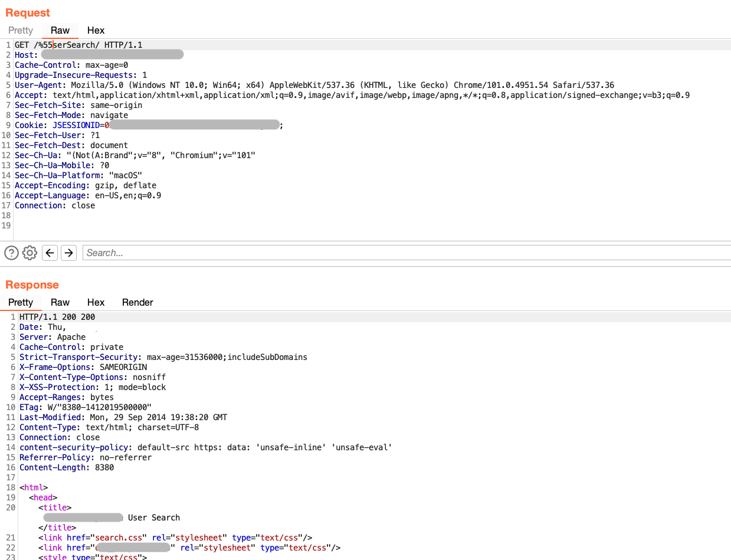Open the Render tab of the Response
The width and height of the screenshot is (731, 560).
click(137, 302)
